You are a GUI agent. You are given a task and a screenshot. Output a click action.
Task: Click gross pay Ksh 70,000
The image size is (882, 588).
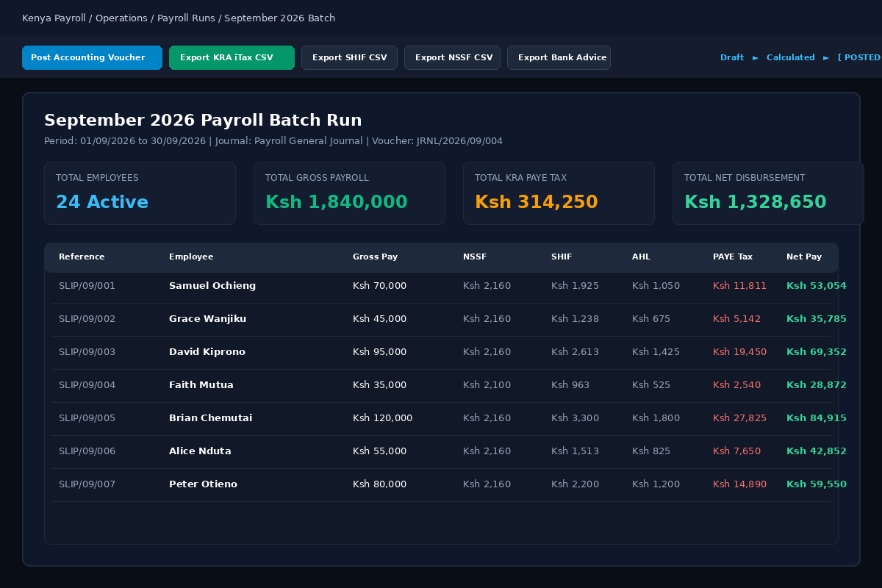379,286
